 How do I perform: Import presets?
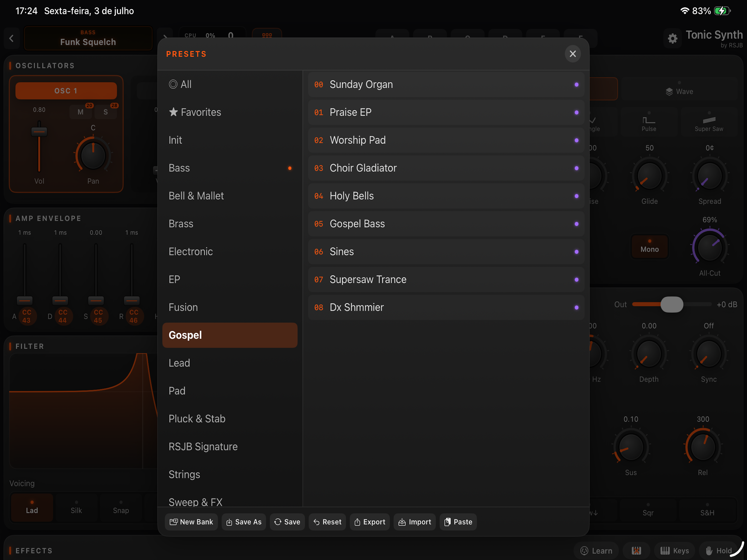click(414, 522)
